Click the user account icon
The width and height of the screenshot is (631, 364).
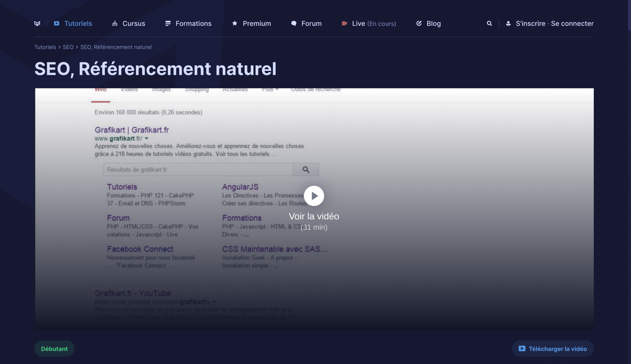508,23
